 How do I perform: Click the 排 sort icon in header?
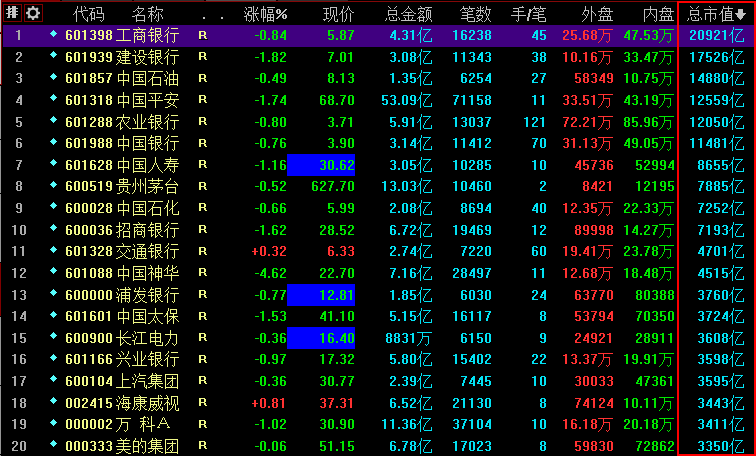(12, 13)
